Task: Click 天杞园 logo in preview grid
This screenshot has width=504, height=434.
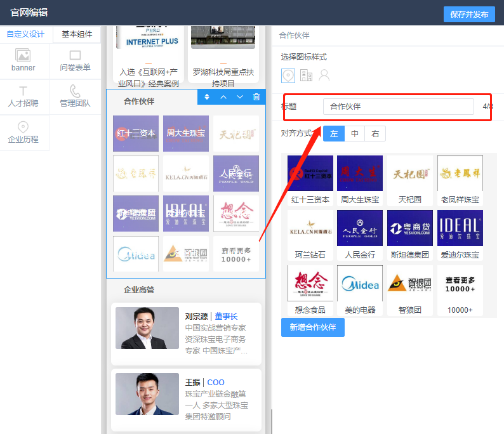Action: coord(236,133)
